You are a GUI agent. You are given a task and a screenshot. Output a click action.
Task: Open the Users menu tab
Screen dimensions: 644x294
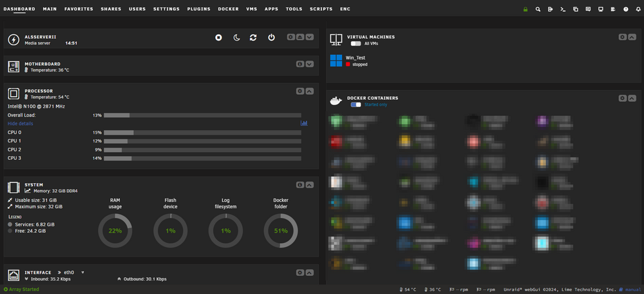pyautogui.click(x=137, y=9)
